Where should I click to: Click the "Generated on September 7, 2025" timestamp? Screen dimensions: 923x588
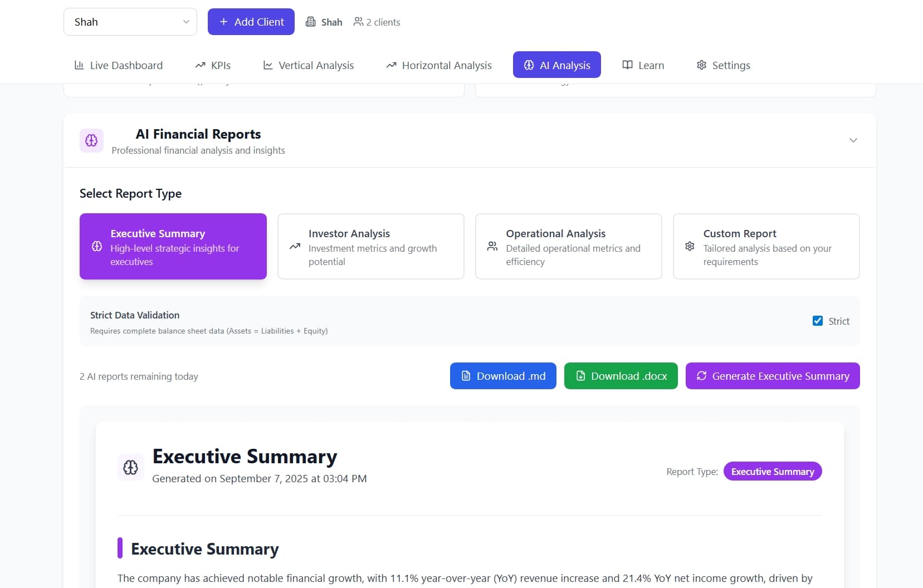pos(260,478)
